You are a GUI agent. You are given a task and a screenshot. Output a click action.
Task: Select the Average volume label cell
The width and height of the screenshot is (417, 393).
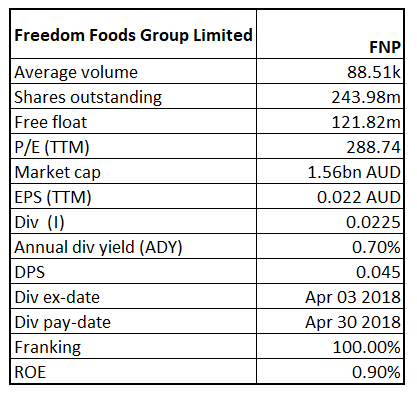[133, 71]
